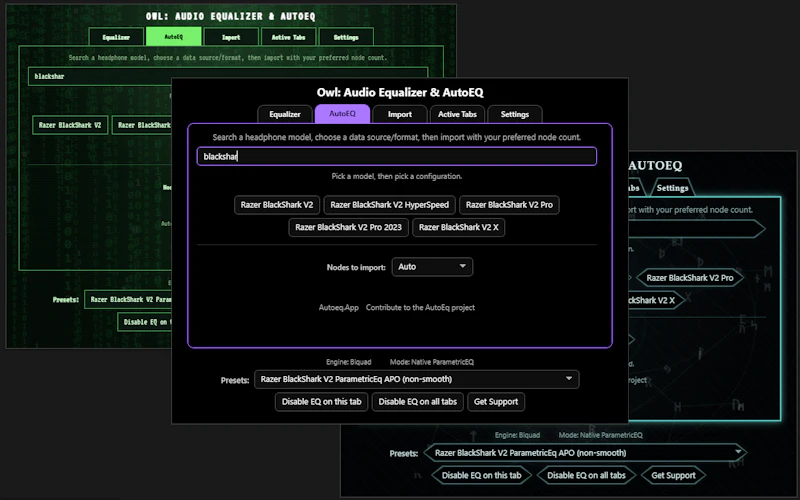
Task: Select AutoEQ tab in green matrix window
Action: (173, 37)
